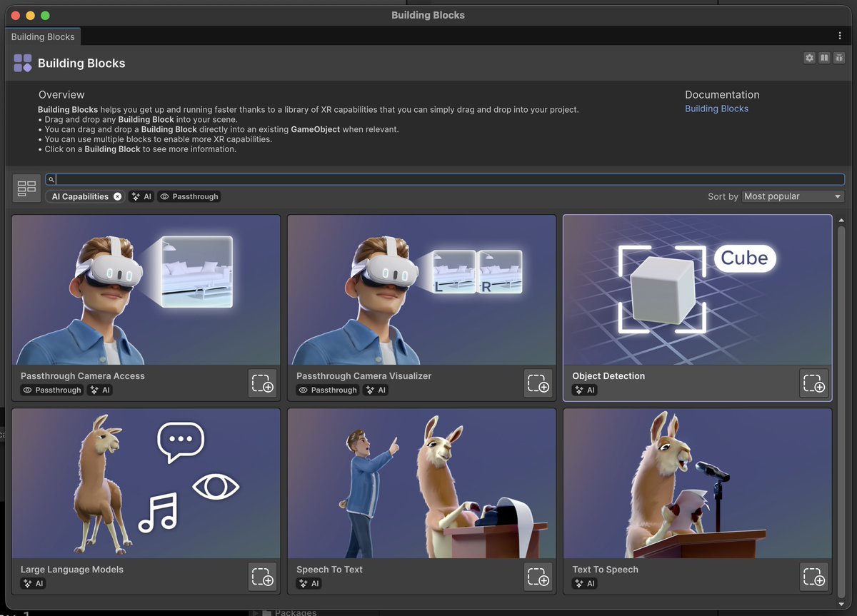
Task: Add Passthrough Camera Access block to scene
Action: (x=263, y=383)
